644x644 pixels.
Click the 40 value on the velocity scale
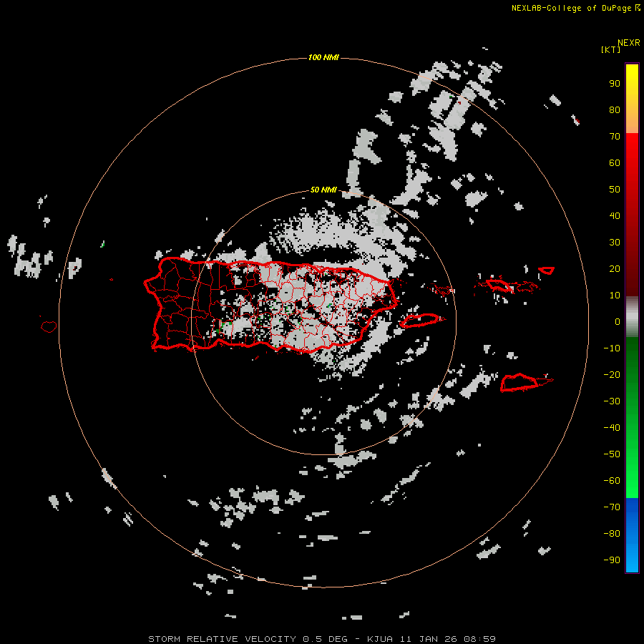pos(615,216)
